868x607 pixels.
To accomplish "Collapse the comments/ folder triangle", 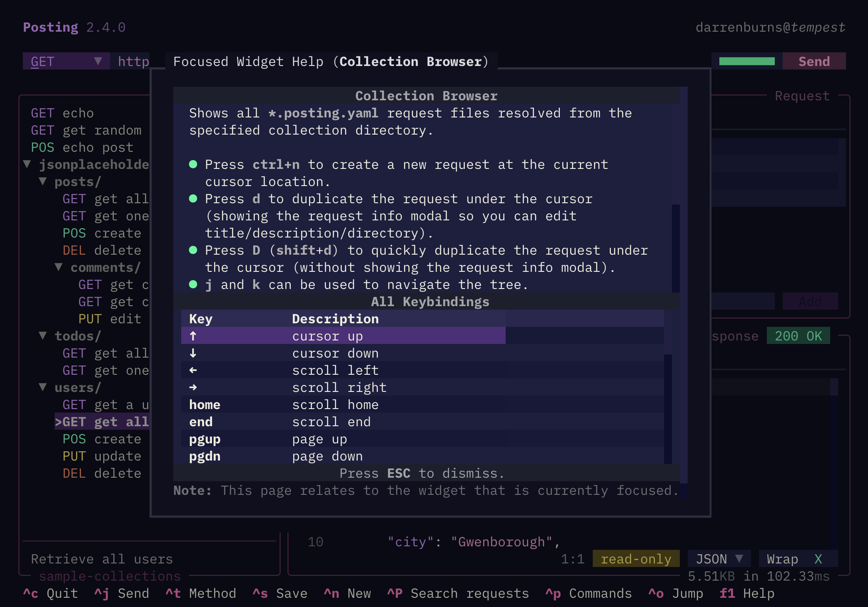I will click(59, 267).
